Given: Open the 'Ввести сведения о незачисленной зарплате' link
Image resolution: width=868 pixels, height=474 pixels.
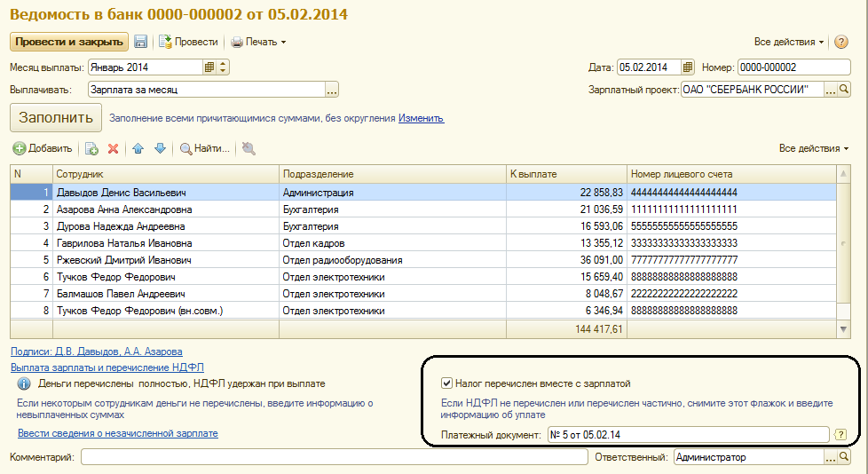Looking at the screenshot, I should point(118,433).
